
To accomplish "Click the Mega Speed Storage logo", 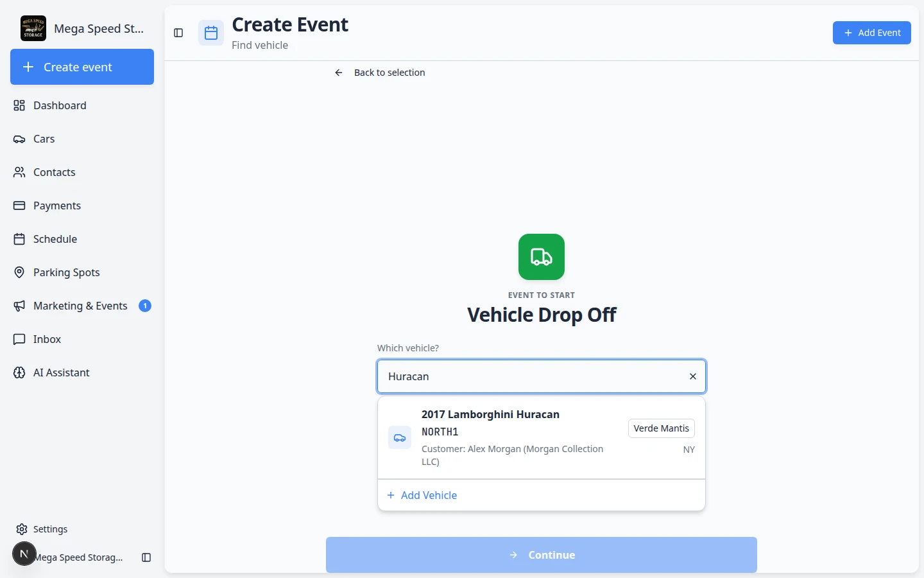I will point(33,28).
